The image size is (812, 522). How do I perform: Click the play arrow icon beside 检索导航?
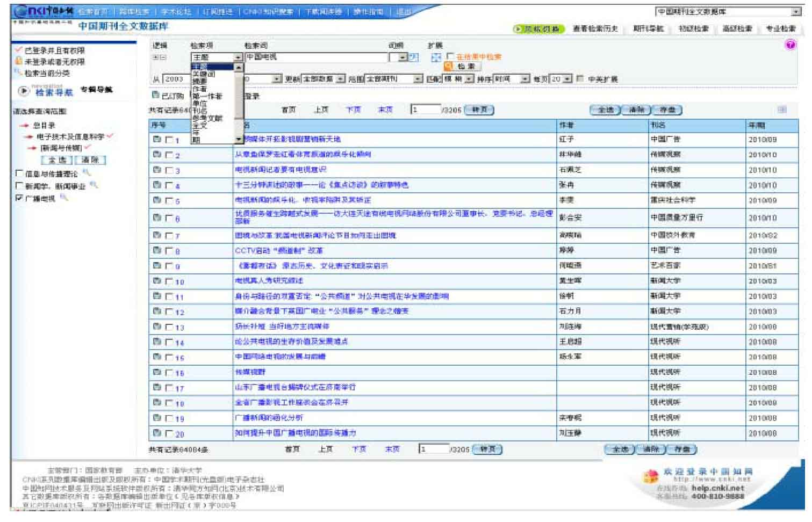point(24,91)
